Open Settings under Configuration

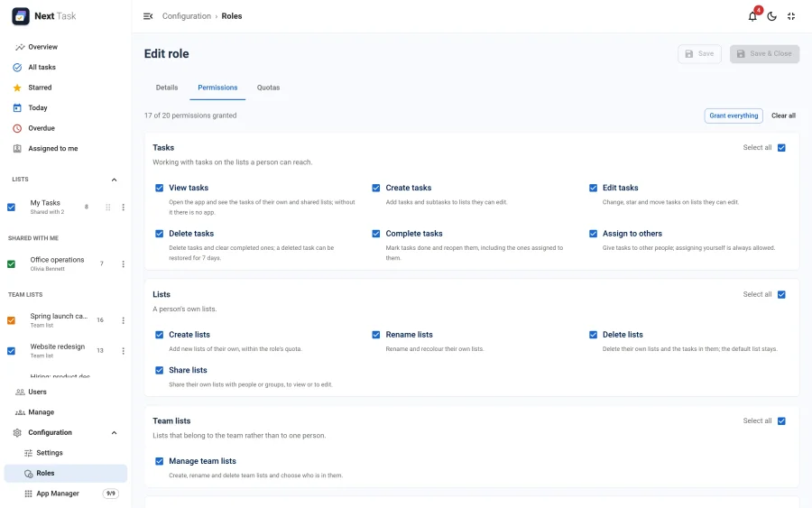66,453
